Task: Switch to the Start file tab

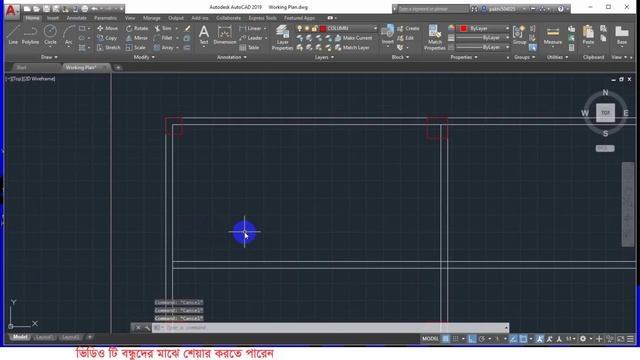Action: click(22, 67)
